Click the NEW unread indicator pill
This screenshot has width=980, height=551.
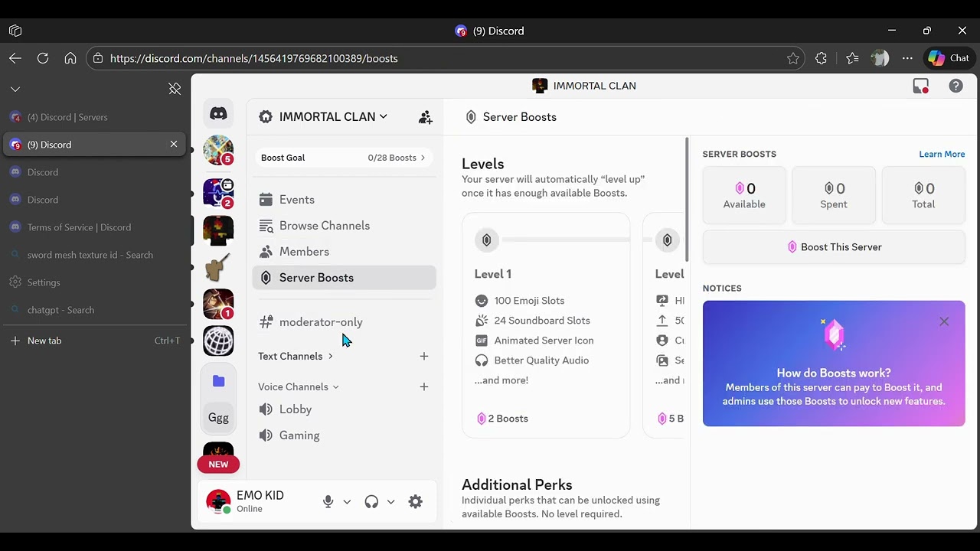tap(218, 465)
